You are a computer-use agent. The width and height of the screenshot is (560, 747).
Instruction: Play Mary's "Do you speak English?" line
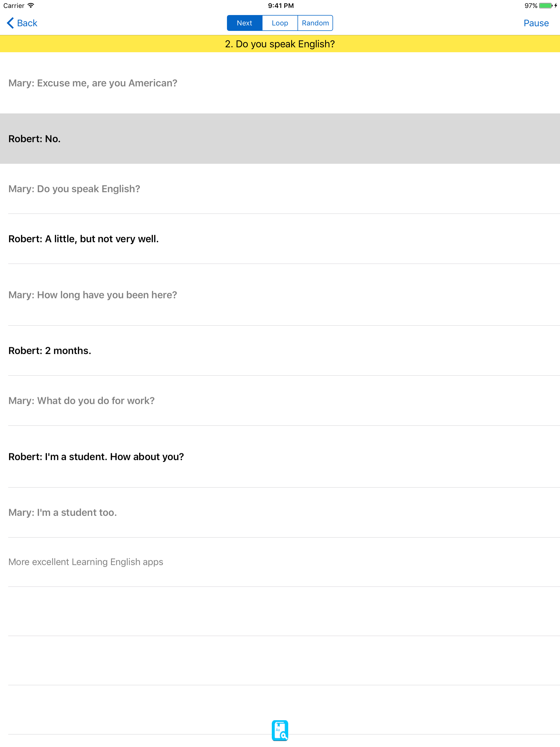click(74, 189)
